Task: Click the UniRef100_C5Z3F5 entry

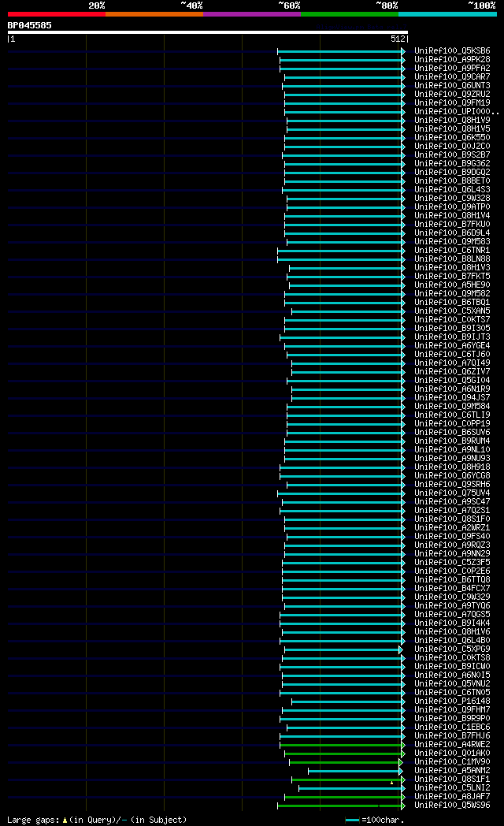Action: point(452,563)
